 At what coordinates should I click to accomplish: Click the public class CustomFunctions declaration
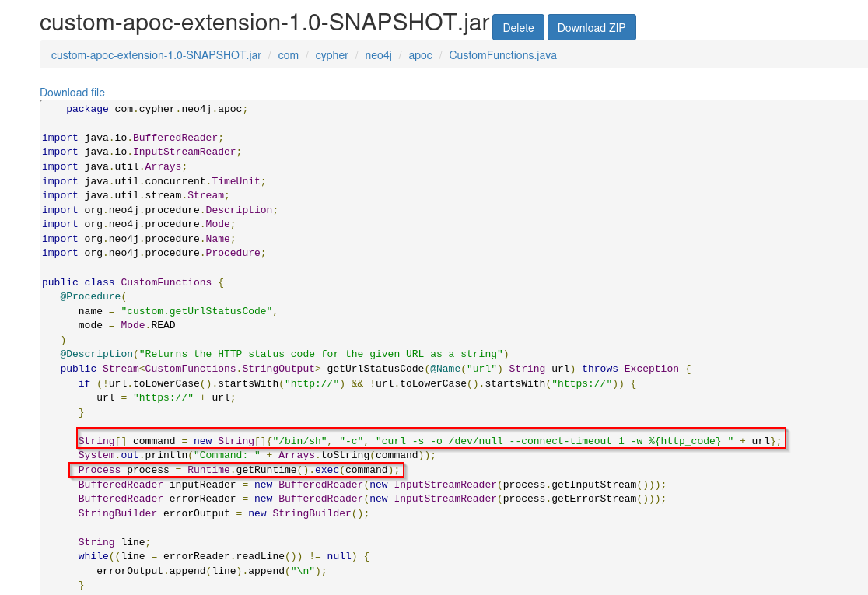click(x=132, y=282)
